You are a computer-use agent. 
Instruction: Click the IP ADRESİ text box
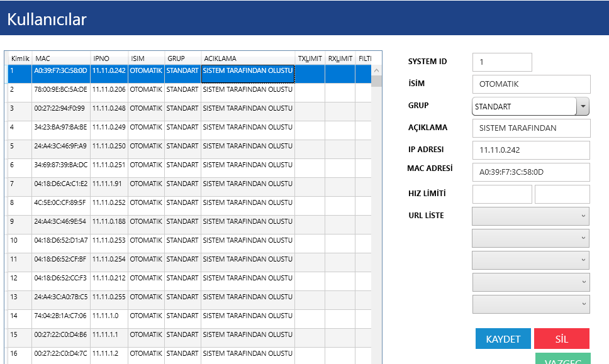click(x=531, y=150)
